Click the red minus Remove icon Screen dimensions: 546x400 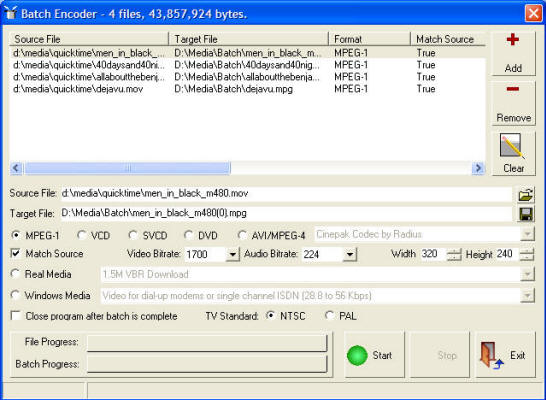(x=513, y=89)
